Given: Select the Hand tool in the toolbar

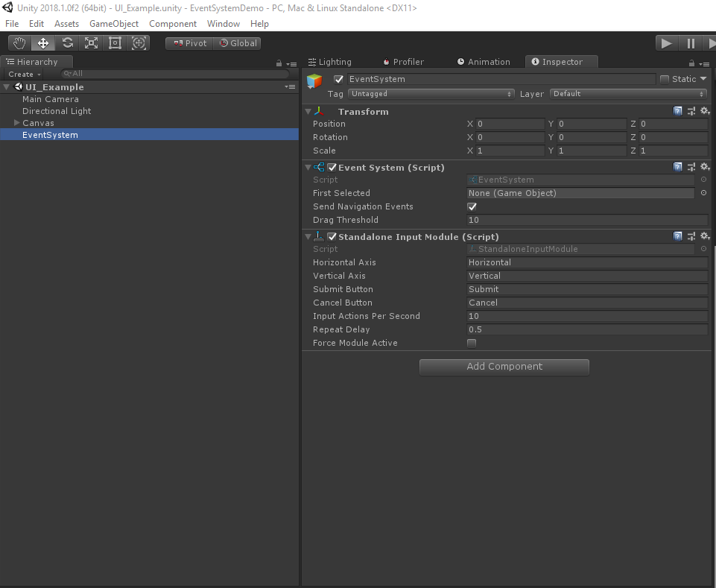Looking at the screenshot, I should pos(19,42).
